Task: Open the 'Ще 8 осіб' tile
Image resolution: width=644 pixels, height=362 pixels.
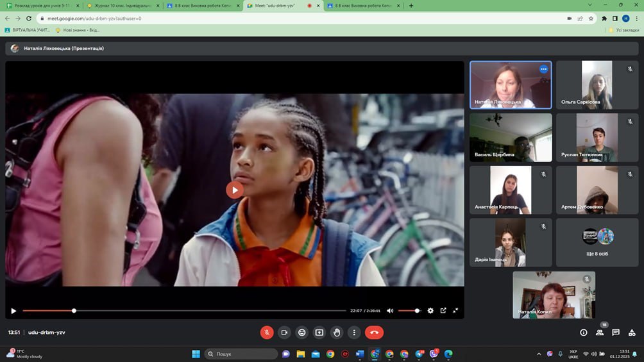Action: pos(597,243)
